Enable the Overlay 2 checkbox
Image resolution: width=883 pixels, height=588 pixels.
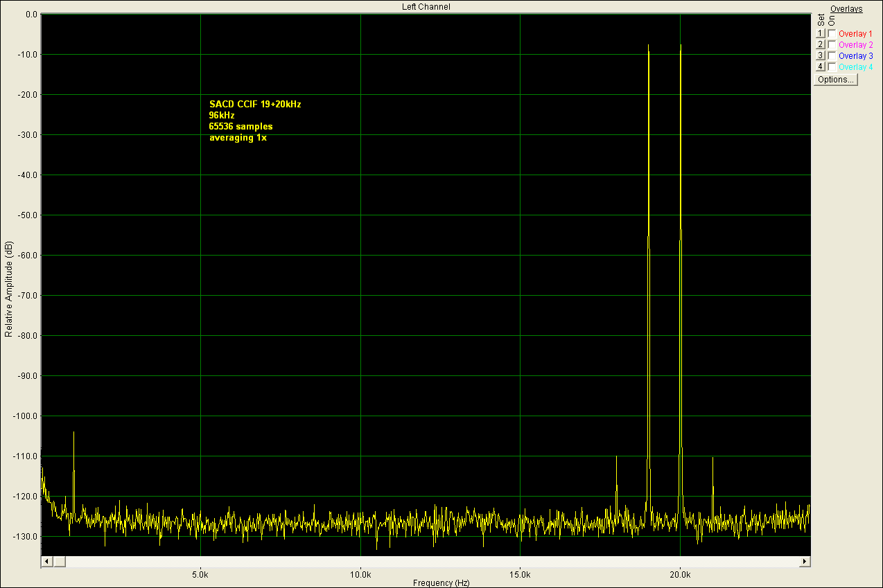pos(832,44)
